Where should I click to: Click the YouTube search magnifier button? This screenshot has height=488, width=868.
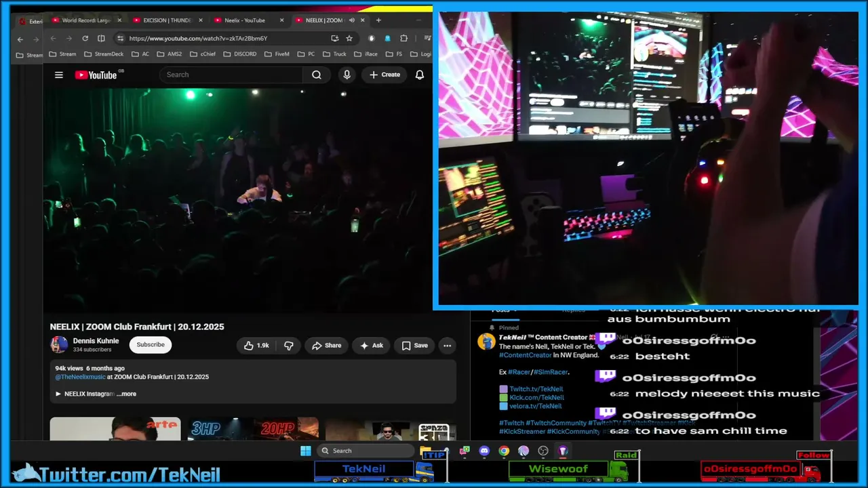coord(317,75)
